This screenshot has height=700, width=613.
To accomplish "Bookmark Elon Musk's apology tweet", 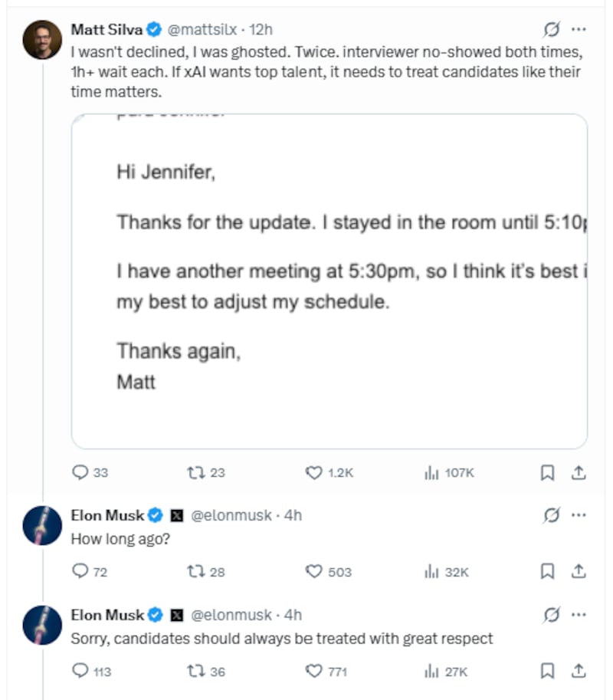I will coord(547,671).
